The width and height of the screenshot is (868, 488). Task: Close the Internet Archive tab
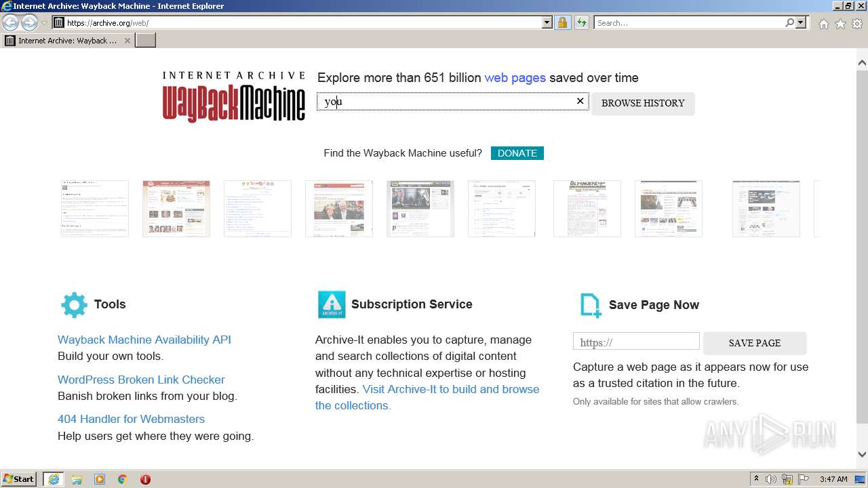point(127,41)
